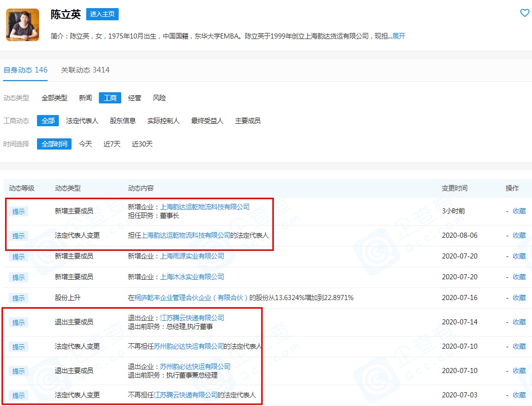Click the name heading 陈立英
The height and width of the screenshot is (406, 532).
tap(66, 14)
